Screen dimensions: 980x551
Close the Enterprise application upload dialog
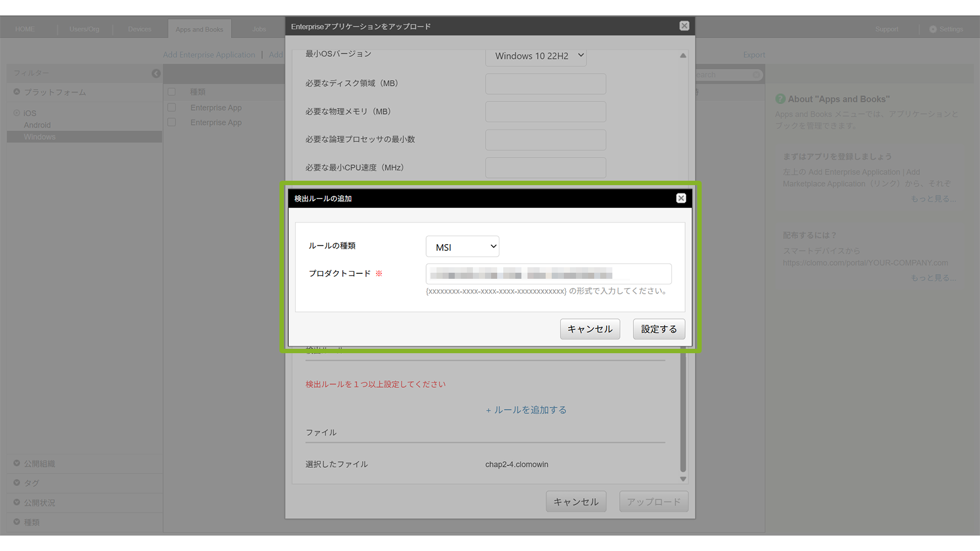point(684,26)
